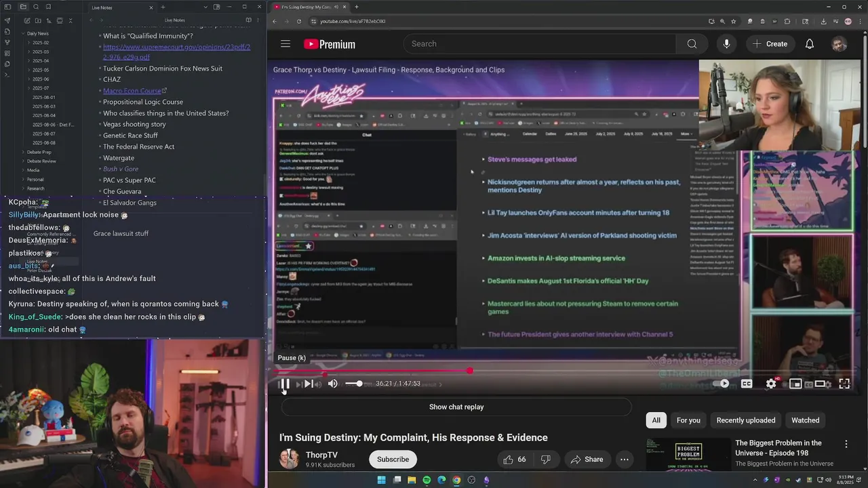Open a new Chrome tab

tap(357, 7)
